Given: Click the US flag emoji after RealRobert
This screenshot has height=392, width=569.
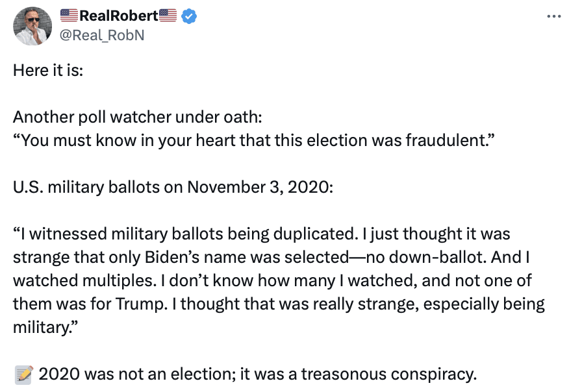Looking at the screenshot, I should tap(168, 16).
